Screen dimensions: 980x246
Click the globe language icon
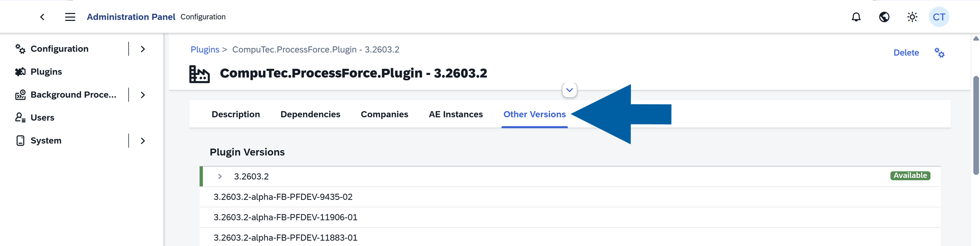pos(884,17)
